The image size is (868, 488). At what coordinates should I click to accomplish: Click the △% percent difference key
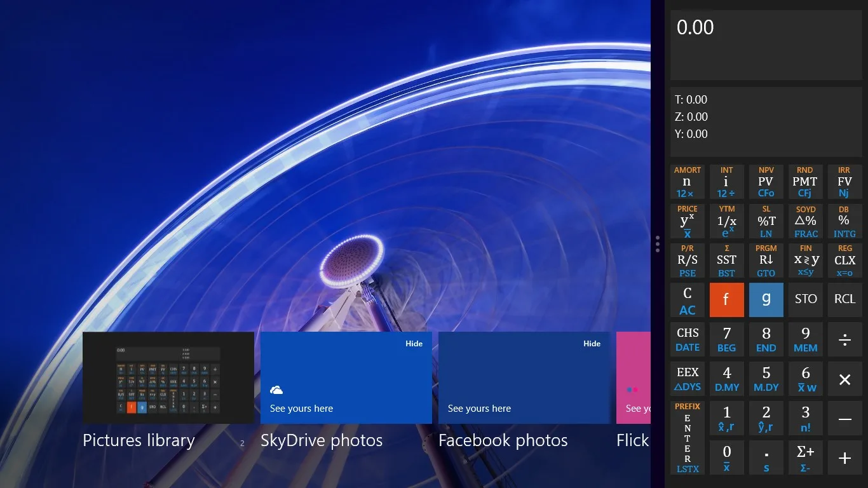(805, 221)
